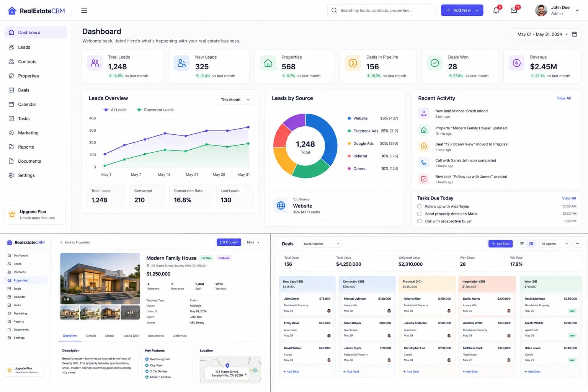Viewport: 588px width, 392px height.
Task: Click the Total Leads people icon on the stat card
Action: point(95,63)
